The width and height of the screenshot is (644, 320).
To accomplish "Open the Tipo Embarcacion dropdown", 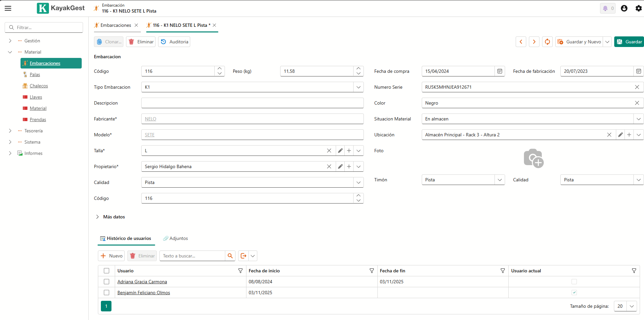I will [358, 87].
